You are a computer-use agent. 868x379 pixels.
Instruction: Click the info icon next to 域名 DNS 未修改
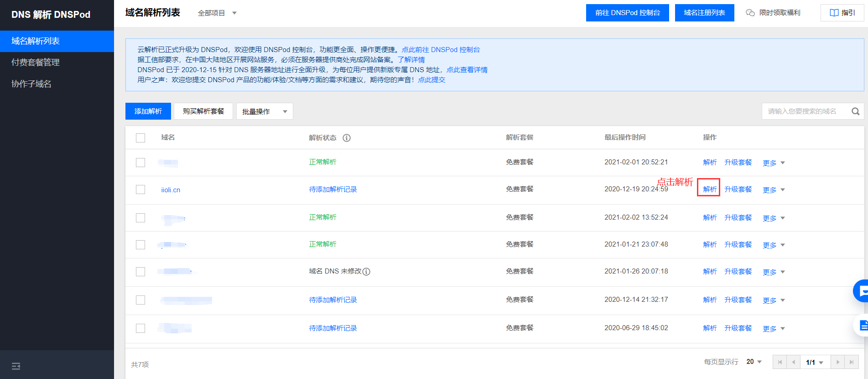tap(366, 272)
